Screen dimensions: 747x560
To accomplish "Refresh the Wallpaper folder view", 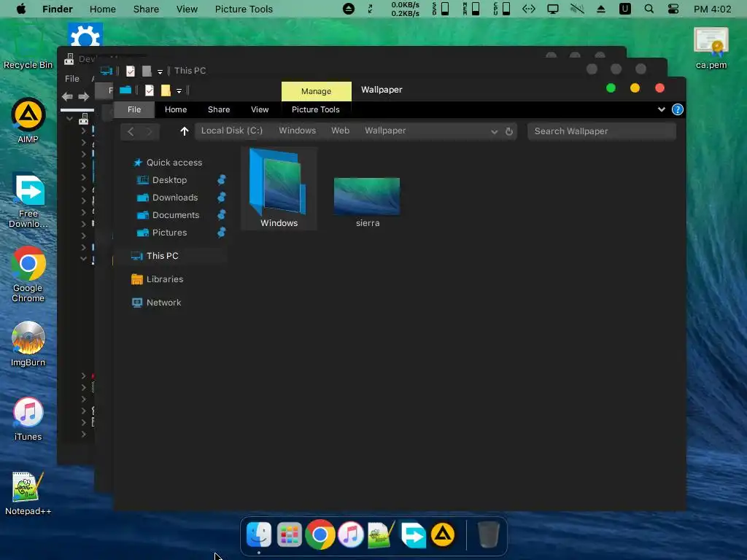I will (x=508, y=131).
